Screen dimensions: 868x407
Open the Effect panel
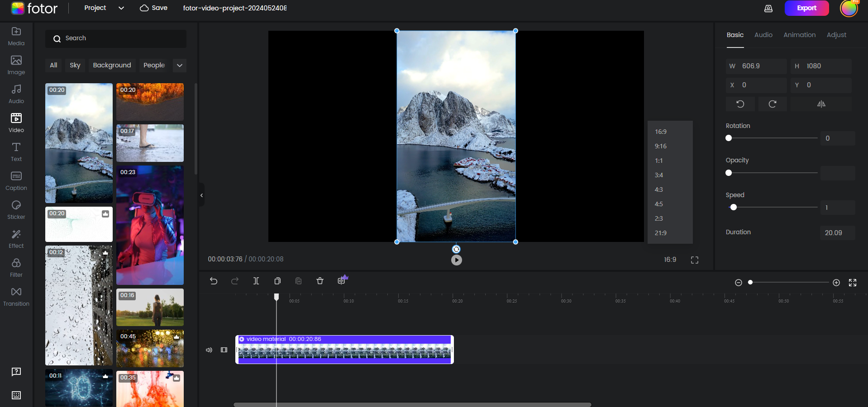click(x=16, y=239)
